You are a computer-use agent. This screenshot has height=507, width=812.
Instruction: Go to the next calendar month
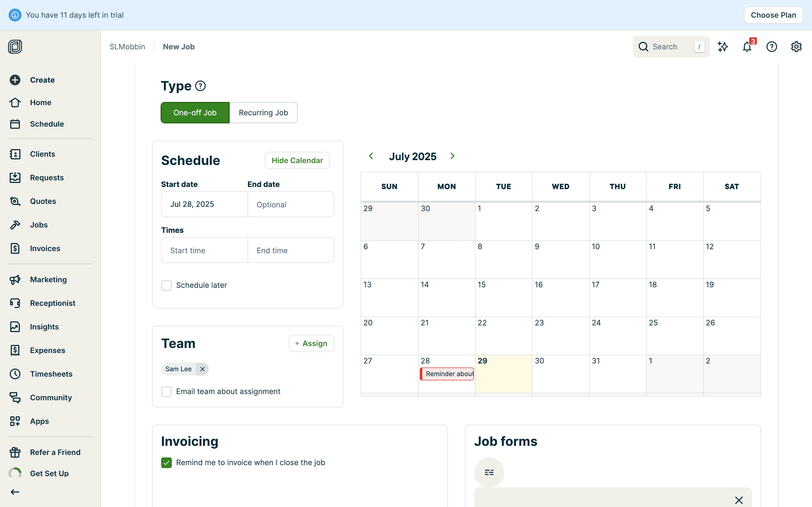point(452,156)
